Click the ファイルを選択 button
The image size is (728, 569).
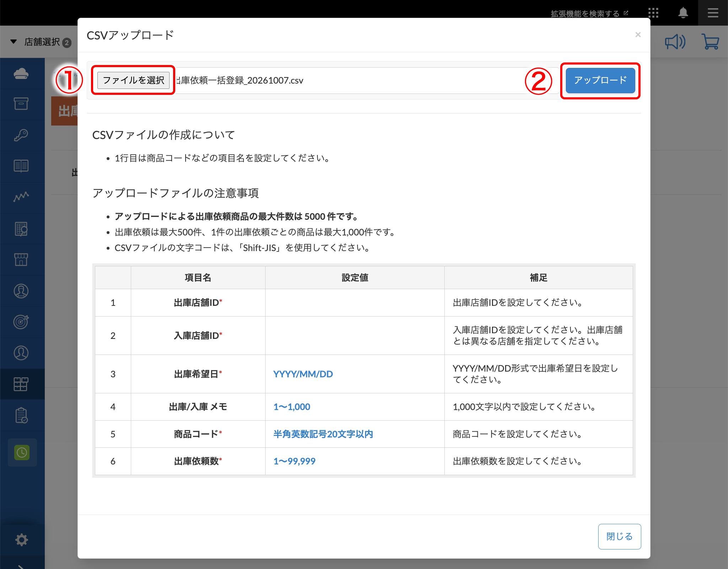[x=133, y=80]
